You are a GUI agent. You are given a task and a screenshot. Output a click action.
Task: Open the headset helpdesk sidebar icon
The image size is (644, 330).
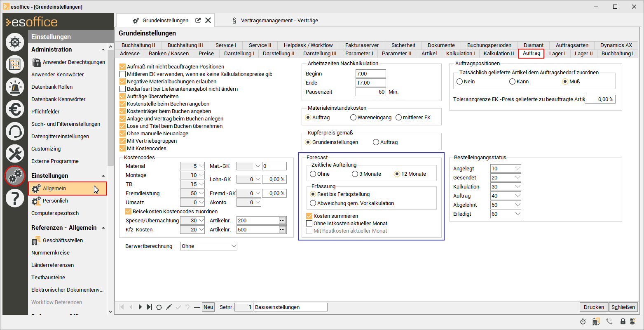[x=15, y=132]
